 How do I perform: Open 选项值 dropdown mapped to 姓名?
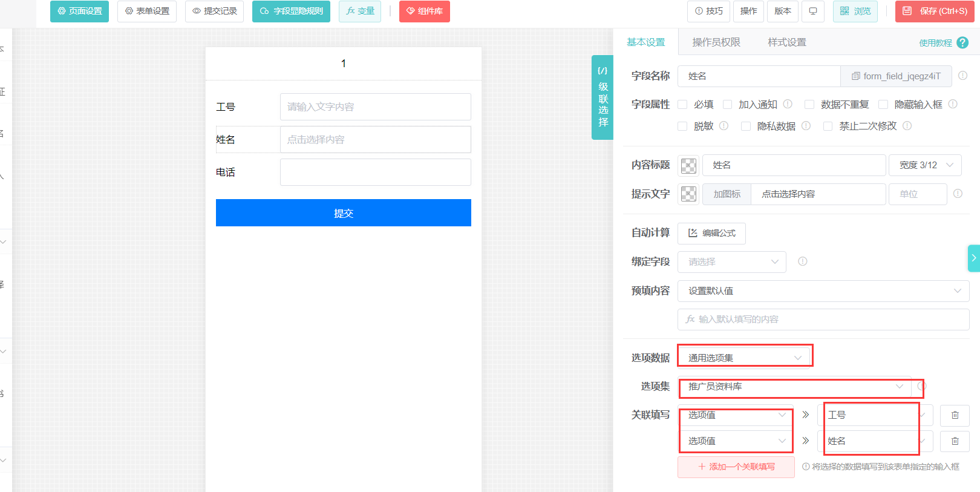click(x=736, y=441)
